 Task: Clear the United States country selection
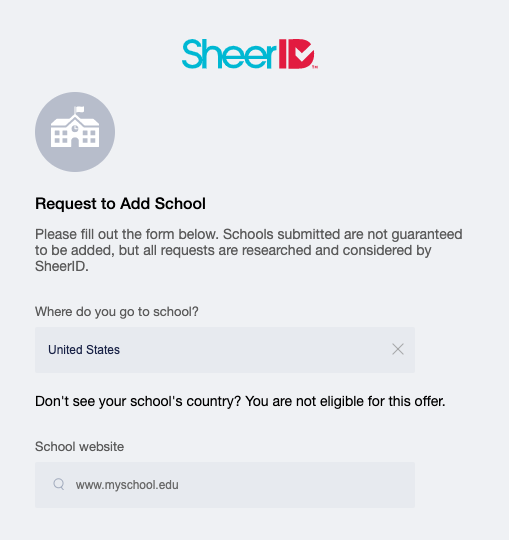[x=398, y=349]
